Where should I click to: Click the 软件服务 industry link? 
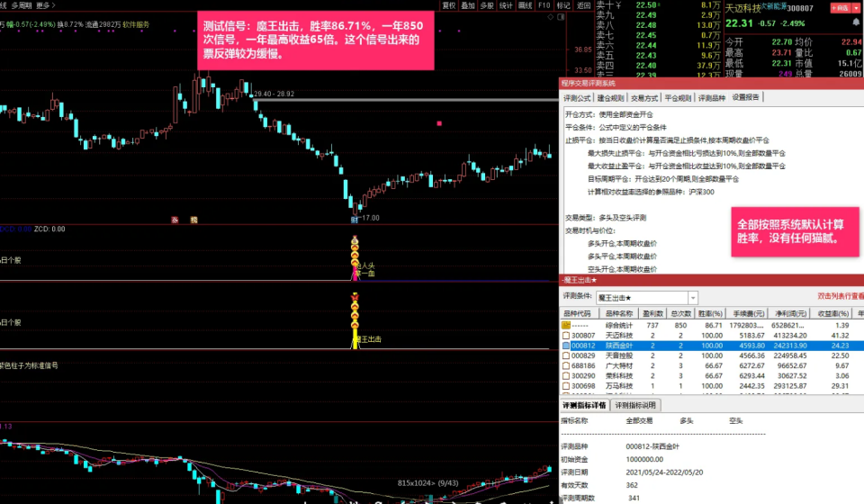click(x=136, y=24)
